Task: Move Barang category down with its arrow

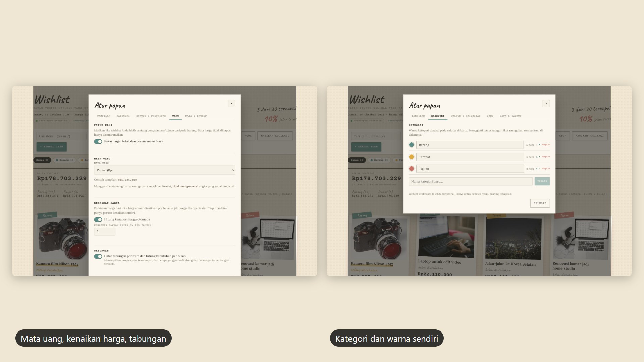Action: pyautogui.click(x=539, y=145)
